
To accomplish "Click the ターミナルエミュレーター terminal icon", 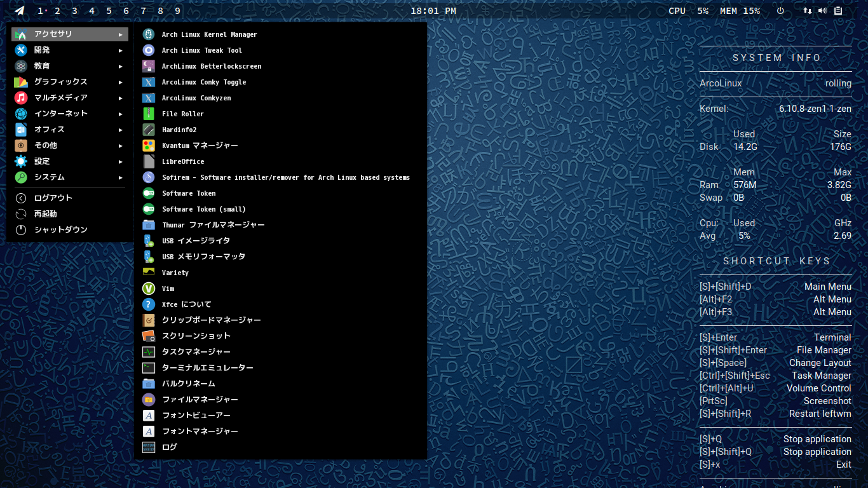I will point(149,368).
